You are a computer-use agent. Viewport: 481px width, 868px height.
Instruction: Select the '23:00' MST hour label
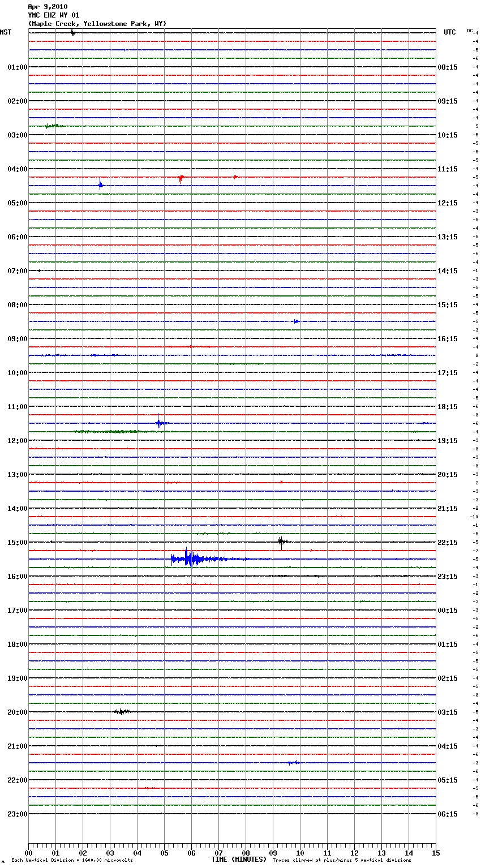point(18,814)
